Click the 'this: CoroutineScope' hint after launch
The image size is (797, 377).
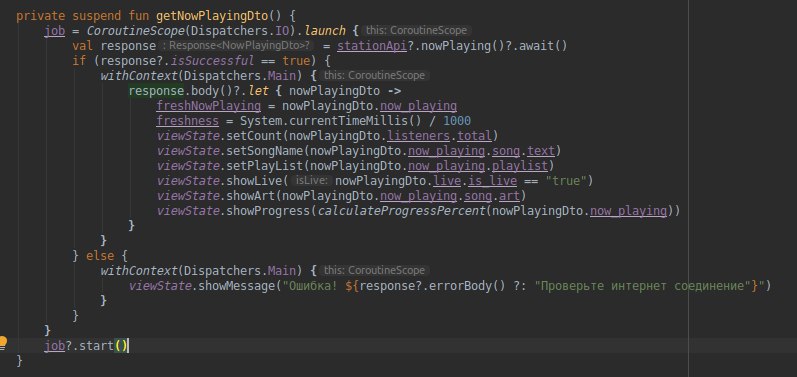coord(416,30)
